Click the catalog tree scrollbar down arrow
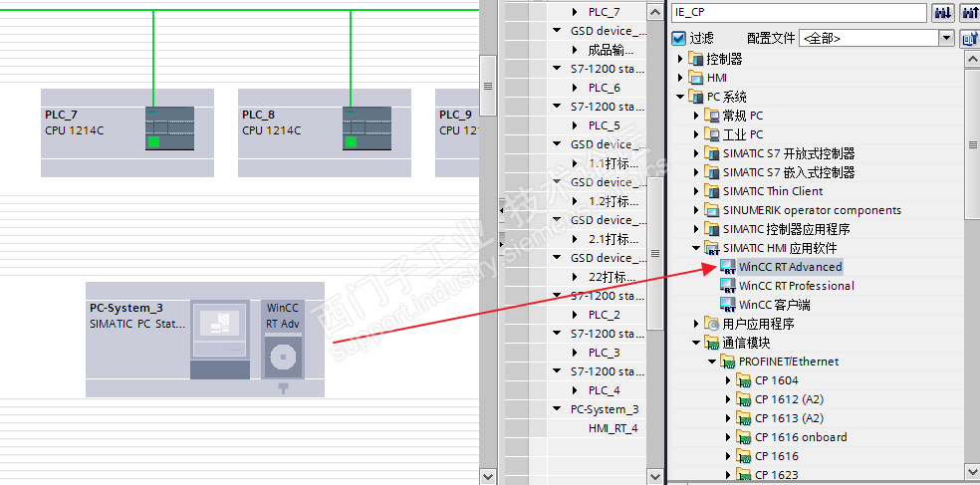This screenshot has width=980, height=485. 972,470
